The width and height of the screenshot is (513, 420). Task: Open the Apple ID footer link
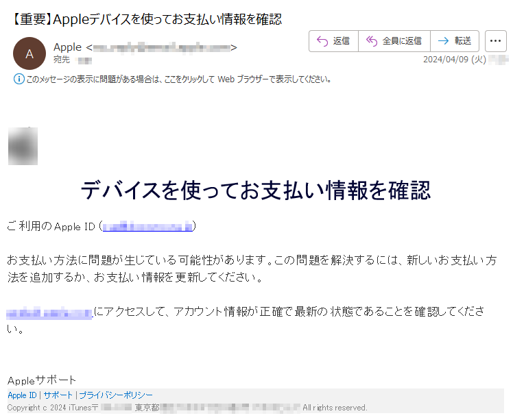[x=22, y=395]
